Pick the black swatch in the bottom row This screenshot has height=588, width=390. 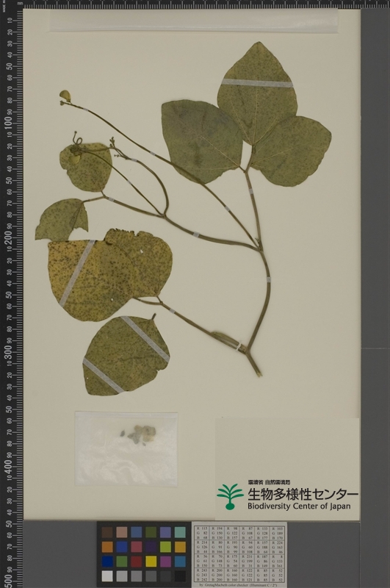click(180, 576)
